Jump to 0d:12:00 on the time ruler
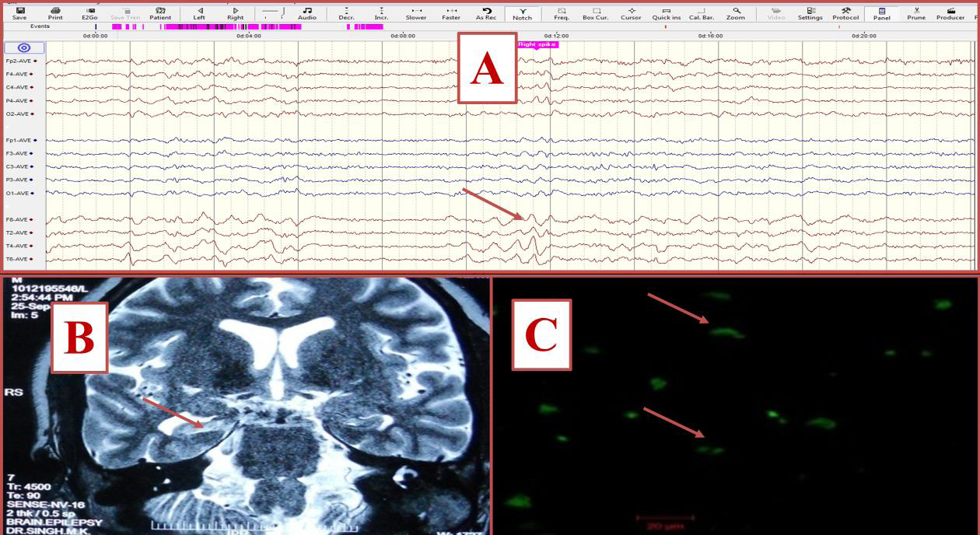980x535 pixels. click(556, 36)
